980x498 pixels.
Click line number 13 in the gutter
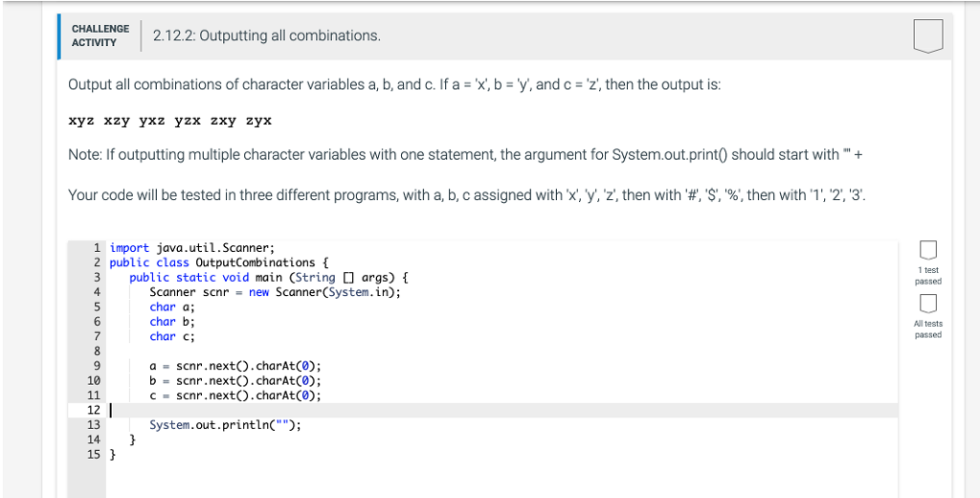pos(93,425)
